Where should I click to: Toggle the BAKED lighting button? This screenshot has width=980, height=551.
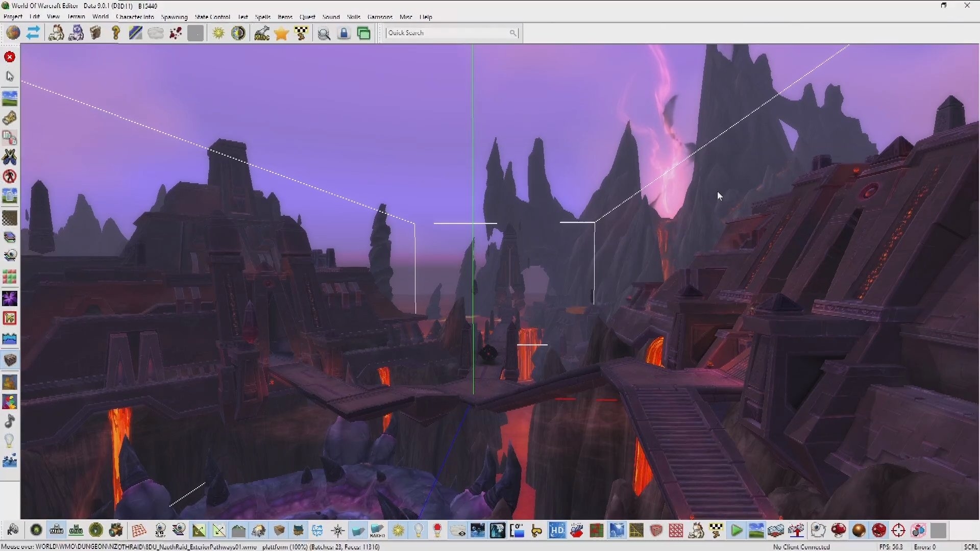(377, 531)
